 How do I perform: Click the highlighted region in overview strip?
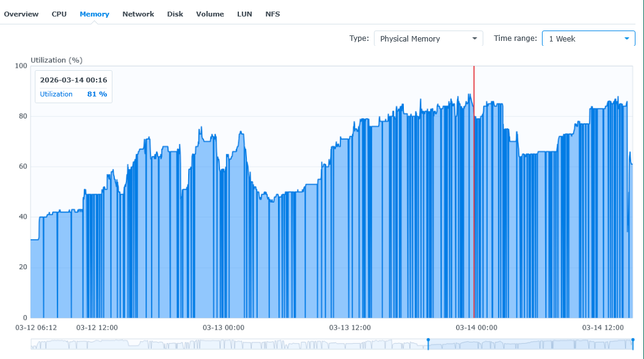[530, 344]
